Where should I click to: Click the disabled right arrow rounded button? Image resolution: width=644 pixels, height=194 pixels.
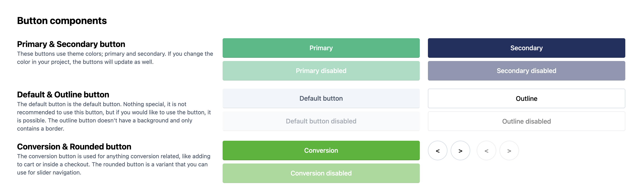[x=509, y=150]
